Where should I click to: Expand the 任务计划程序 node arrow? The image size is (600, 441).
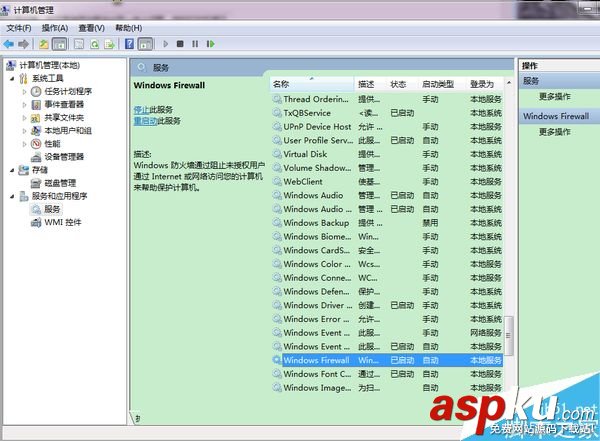coord(24,91)
